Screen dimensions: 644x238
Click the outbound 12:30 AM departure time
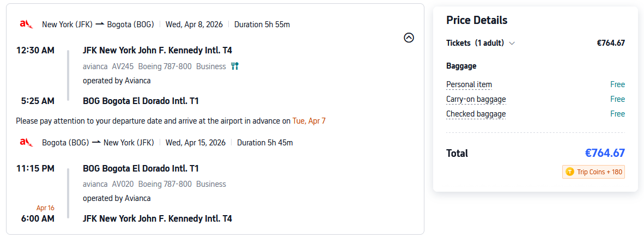coord(35,51)
